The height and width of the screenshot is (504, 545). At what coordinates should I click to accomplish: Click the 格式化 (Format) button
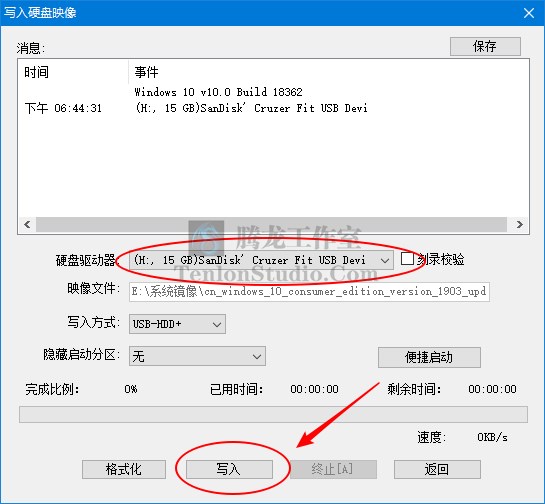[124, 469]
